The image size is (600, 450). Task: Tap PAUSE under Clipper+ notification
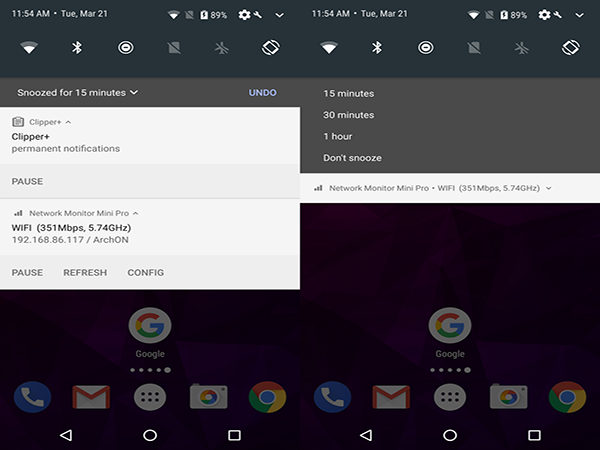click(x=27, y=181)
